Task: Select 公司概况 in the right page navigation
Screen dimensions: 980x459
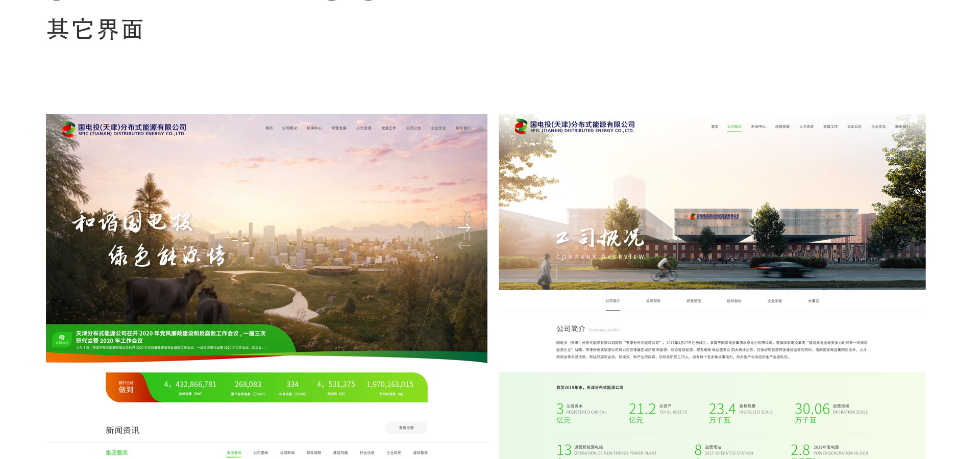Action: pyautogui.click(x=734, y=126)
